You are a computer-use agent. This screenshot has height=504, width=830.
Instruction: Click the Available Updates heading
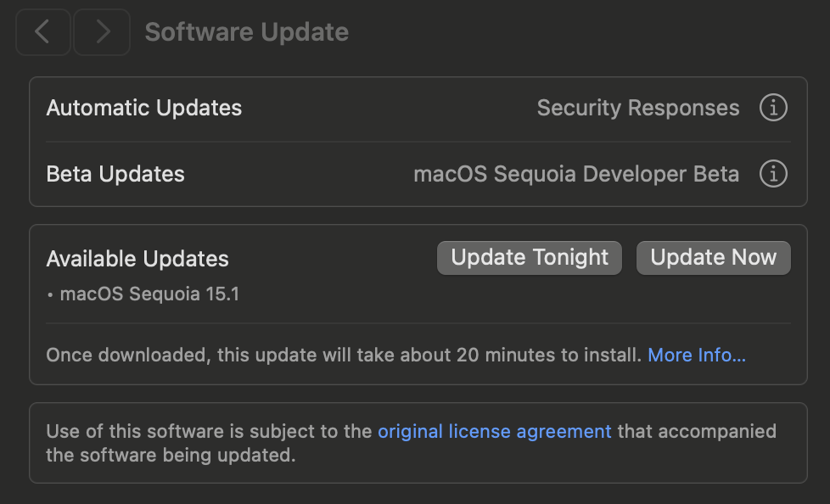click(137, 259)
